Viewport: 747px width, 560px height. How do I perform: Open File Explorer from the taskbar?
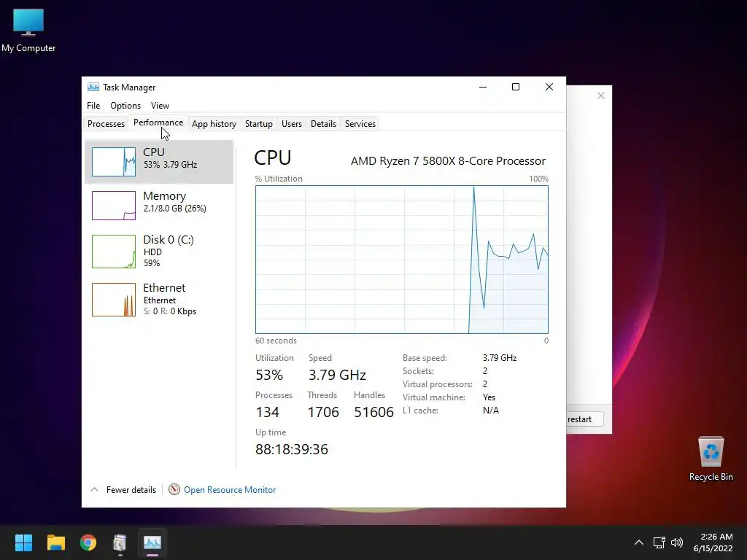pos(55,542)
